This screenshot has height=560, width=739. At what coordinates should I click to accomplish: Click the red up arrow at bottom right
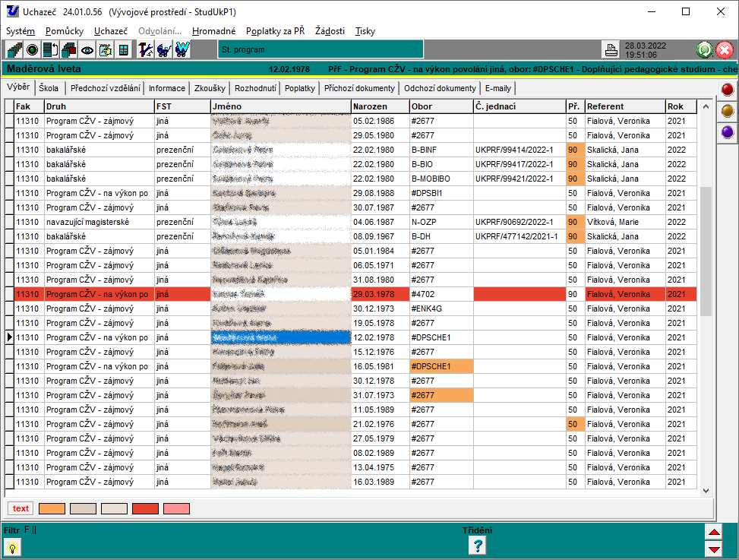pos(713,532)
